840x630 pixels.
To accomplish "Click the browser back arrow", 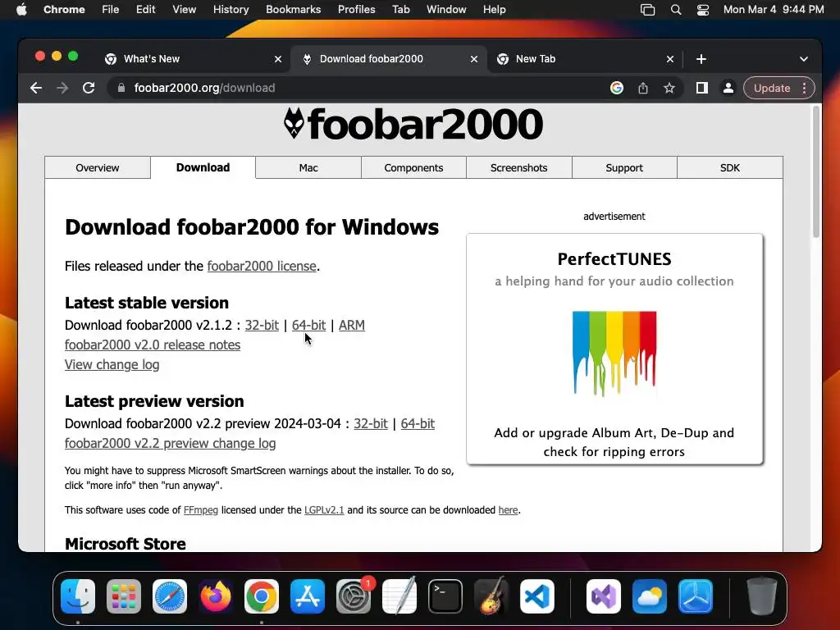I will (x=36, y=88).
